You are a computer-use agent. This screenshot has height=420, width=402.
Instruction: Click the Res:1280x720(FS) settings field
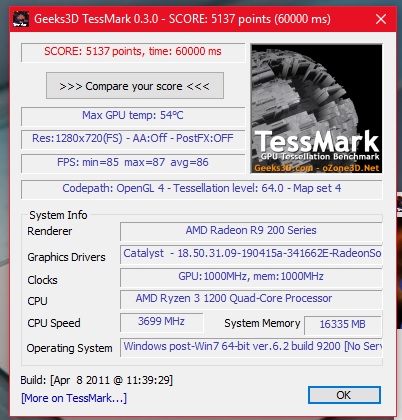[133, 139]
